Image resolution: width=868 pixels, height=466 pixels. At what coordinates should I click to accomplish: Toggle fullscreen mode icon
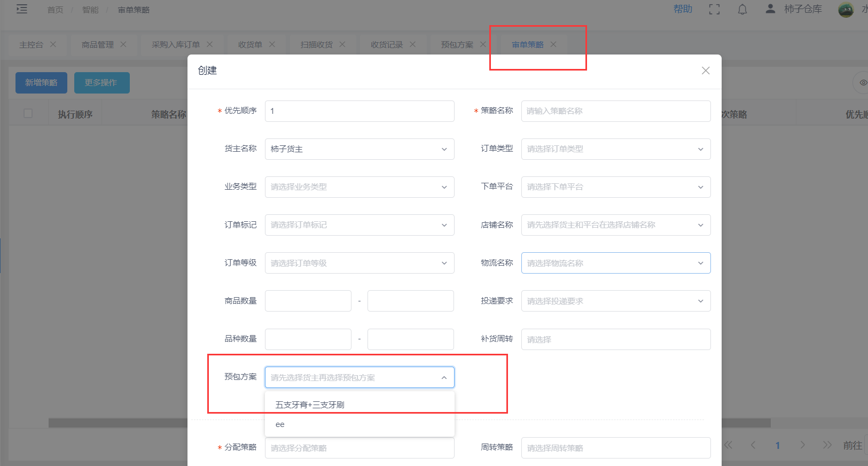pyautogui.click(x=714, y=9)
